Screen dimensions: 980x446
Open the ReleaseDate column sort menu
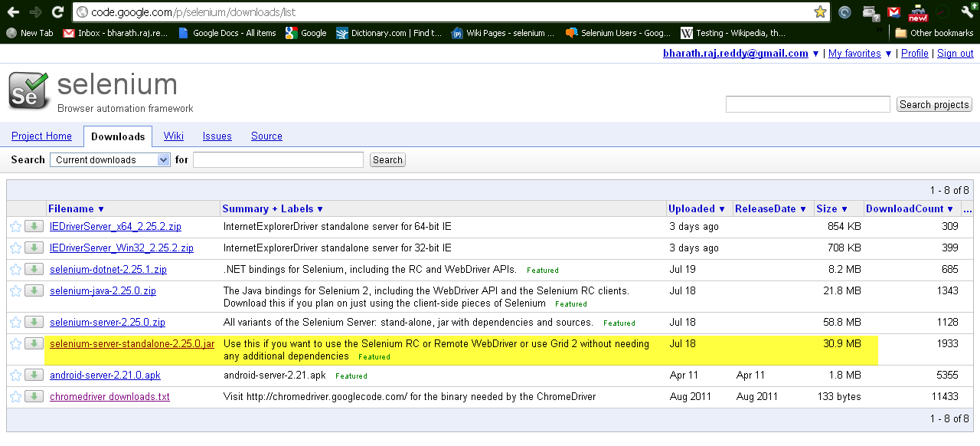pos(771,208)
